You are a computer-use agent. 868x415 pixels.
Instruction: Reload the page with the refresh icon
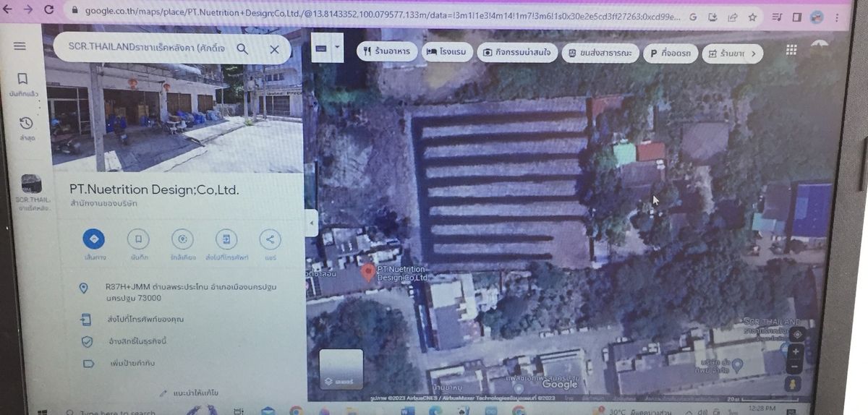[49, 9]
